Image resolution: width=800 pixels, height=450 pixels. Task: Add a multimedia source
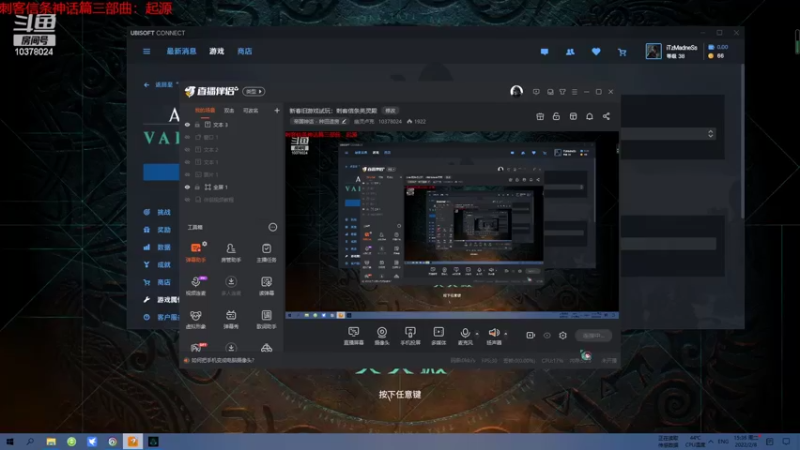point(439,336)
